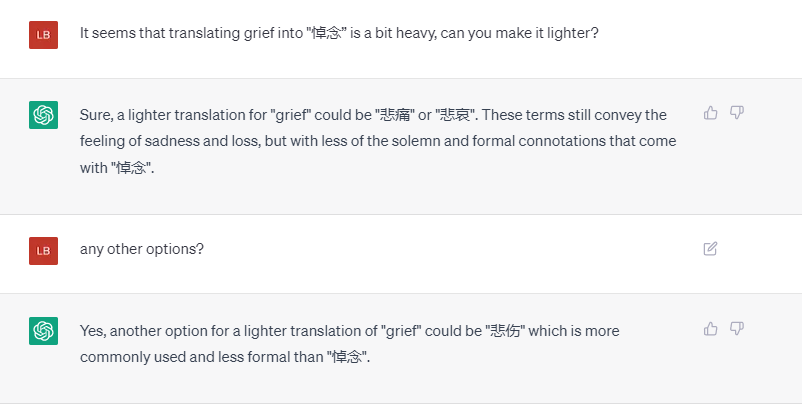Edit the "any other options?" message
Viewport: 802px width, 404px height.
710,248
